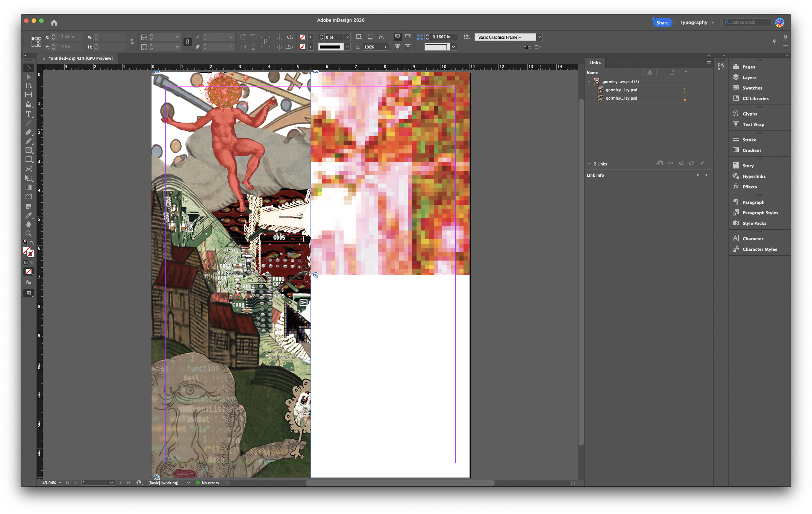Show next link in Link Info
Screen dimensions: 812x514
(706, 175)
